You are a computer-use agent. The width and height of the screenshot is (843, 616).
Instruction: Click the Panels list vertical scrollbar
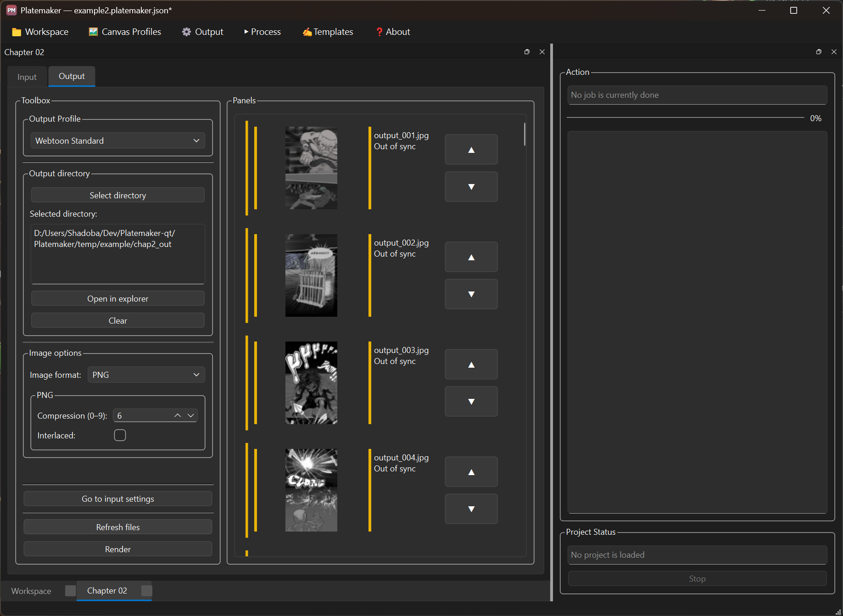525,134
